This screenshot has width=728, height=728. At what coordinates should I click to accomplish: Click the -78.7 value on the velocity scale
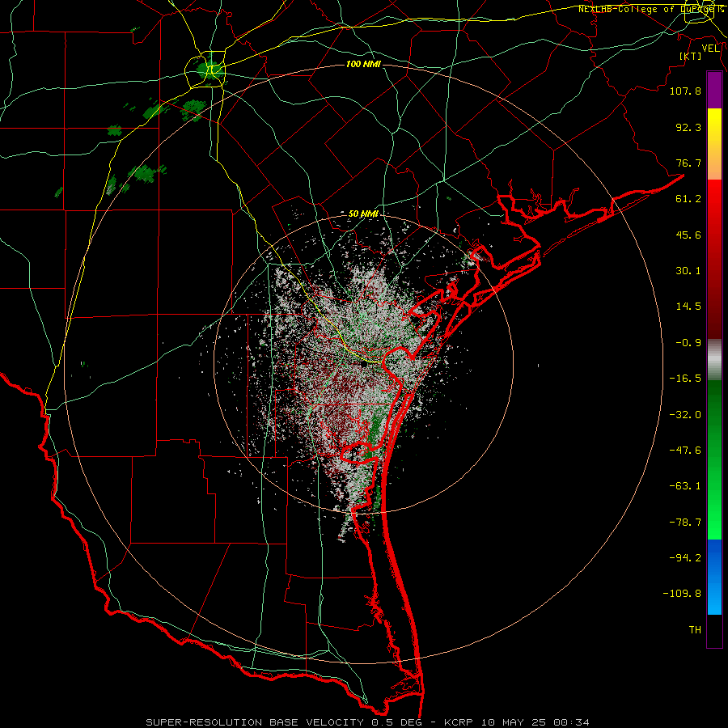[685, 523]
